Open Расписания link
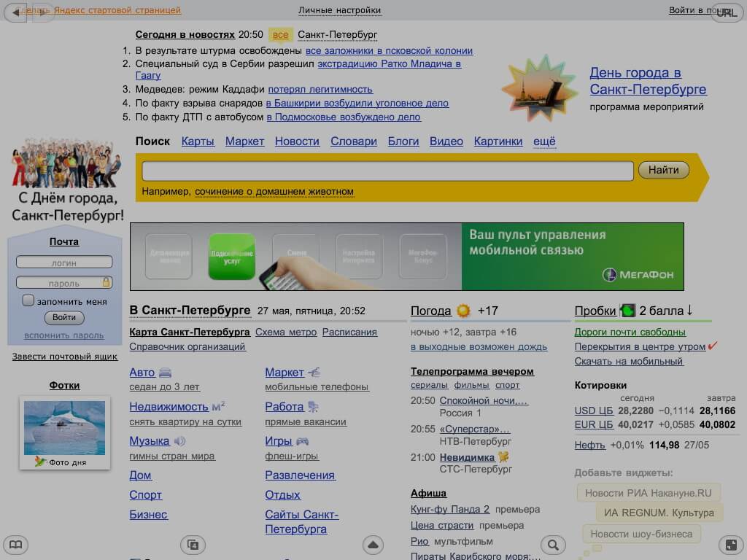The image size is (747, 560). pyautogui.click(x=349, y=332)
